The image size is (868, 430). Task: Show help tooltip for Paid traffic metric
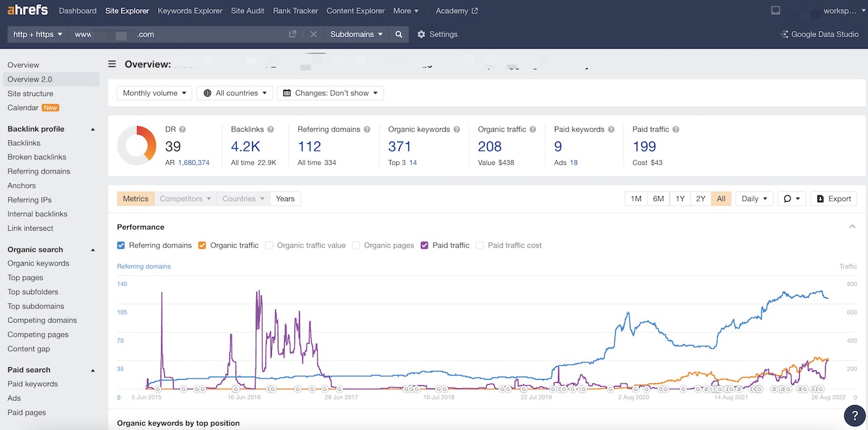(x=676, y=130)
